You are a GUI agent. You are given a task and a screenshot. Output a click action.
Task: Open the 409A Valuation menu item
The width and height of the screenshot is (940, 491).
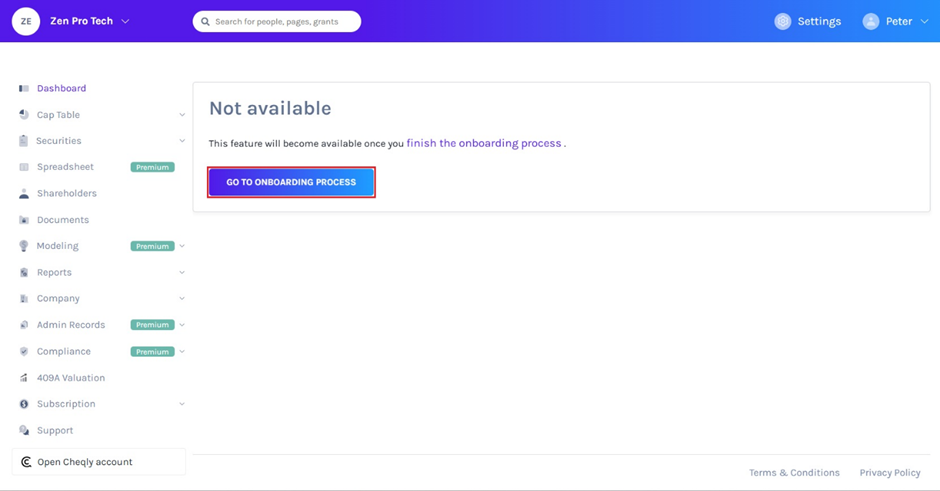(x=71, y=378)
